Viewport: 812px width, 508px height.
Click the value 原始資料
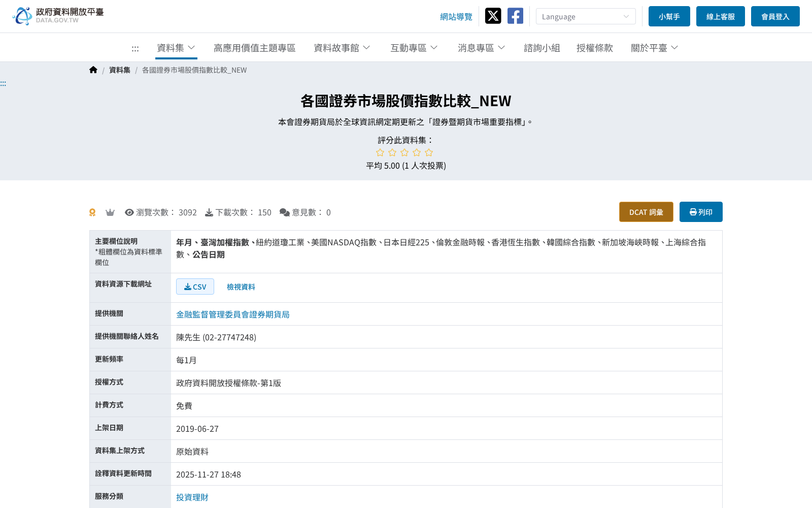192,452
